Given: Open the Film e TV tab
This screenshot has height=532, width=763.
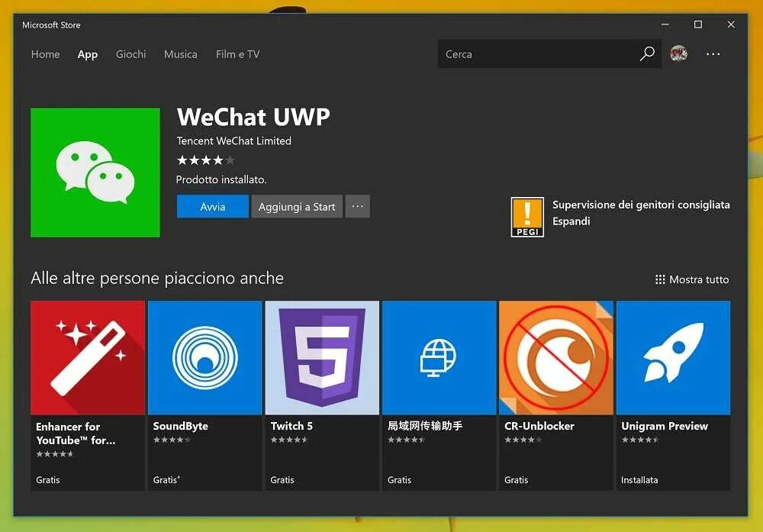Looking at the screenshot, I should coord(238,54).
